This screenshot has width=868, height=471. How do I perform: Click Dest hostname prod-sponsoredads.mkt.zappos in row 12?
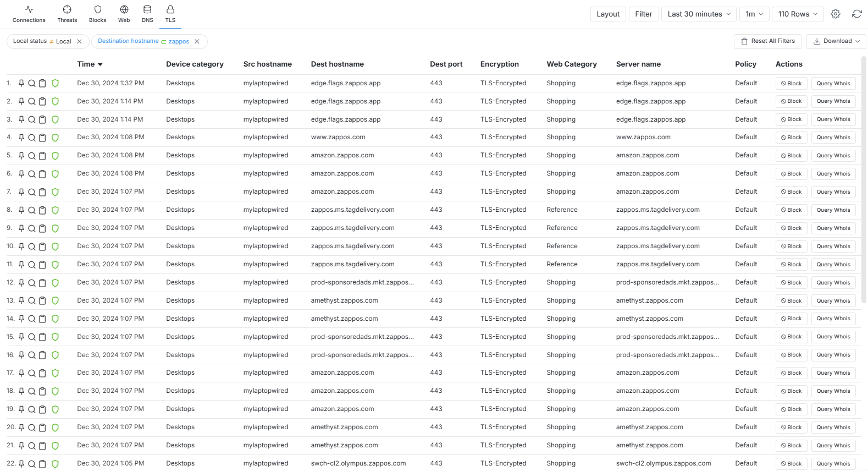[x=362, y=282]
